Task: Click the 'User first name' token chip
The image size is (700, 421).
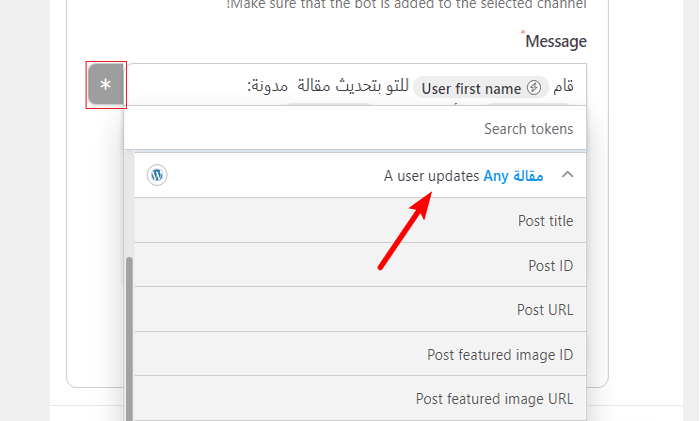Action: tap(473, 88)
